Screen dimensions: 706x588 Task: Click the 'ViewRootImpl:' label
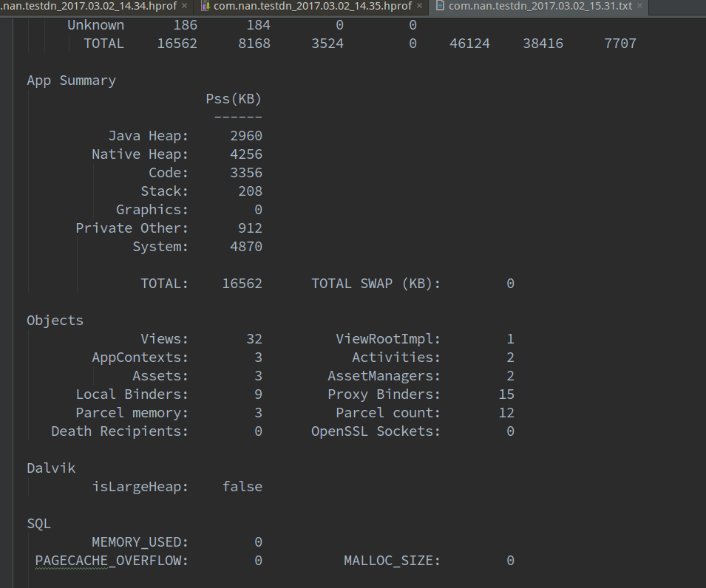pyautogui.click(x=388, y=339)
